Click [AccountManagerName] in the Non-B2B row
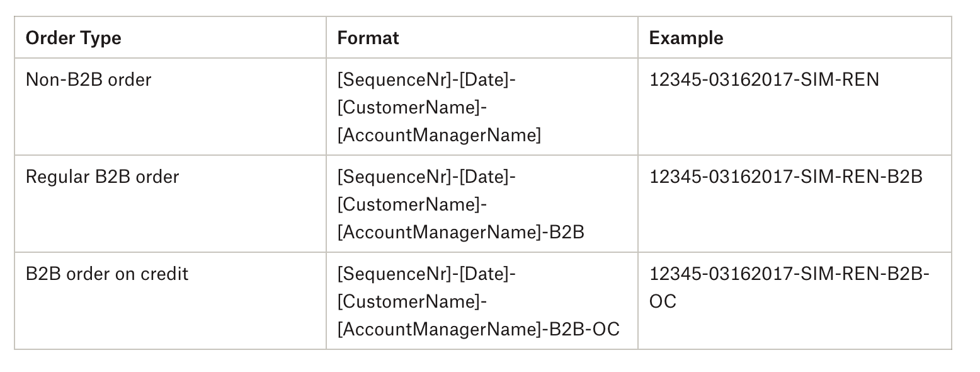Screen dimensions: 980x372 pyautogui.click(x=439, y=135)
